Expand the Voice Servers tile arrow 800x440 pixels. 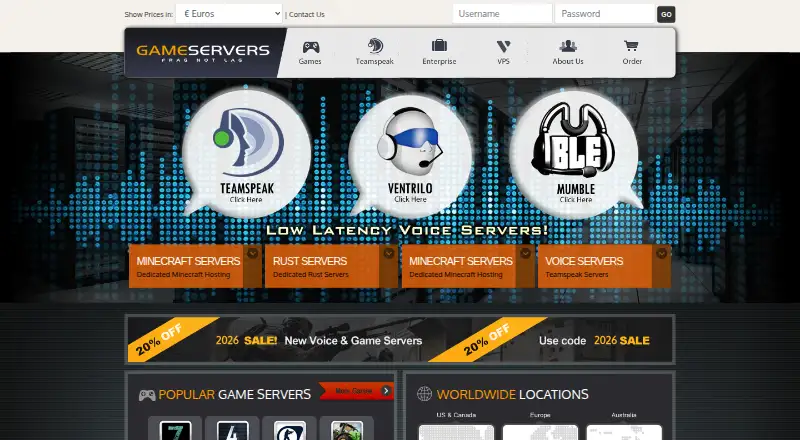(x=662, y=253)
